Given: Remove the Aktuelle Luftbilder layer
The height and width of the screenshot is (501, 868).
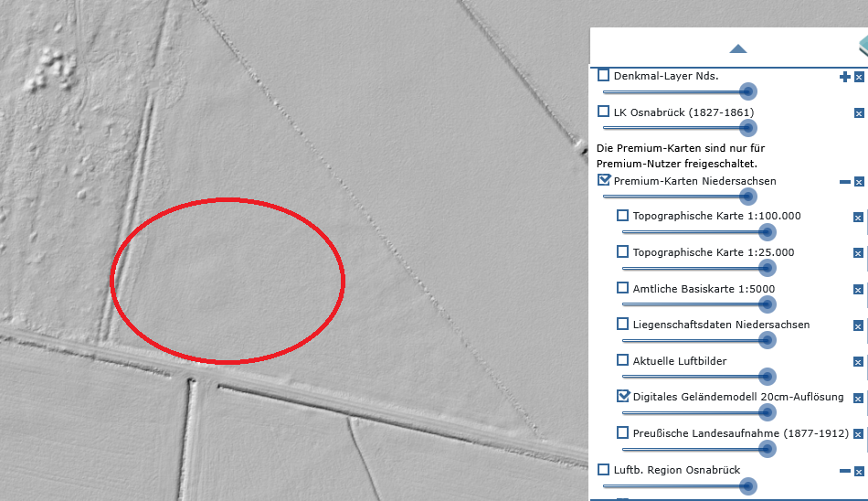Looking at the screenshot, I should click(858, 362).
